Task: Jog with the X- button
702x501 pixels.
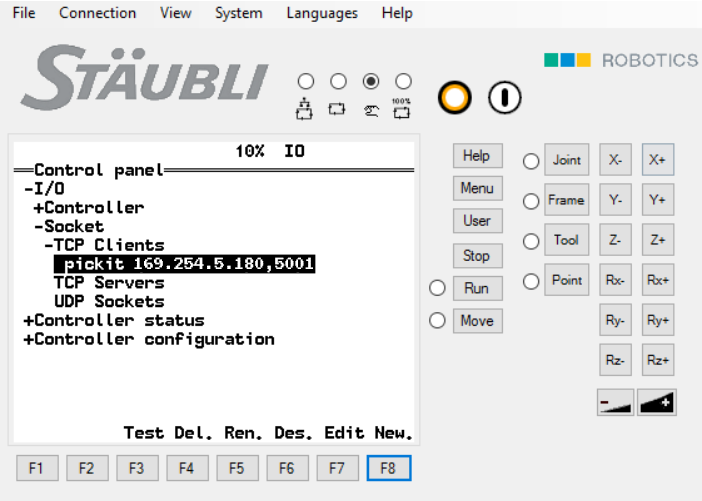Action: tap(616, 160)
